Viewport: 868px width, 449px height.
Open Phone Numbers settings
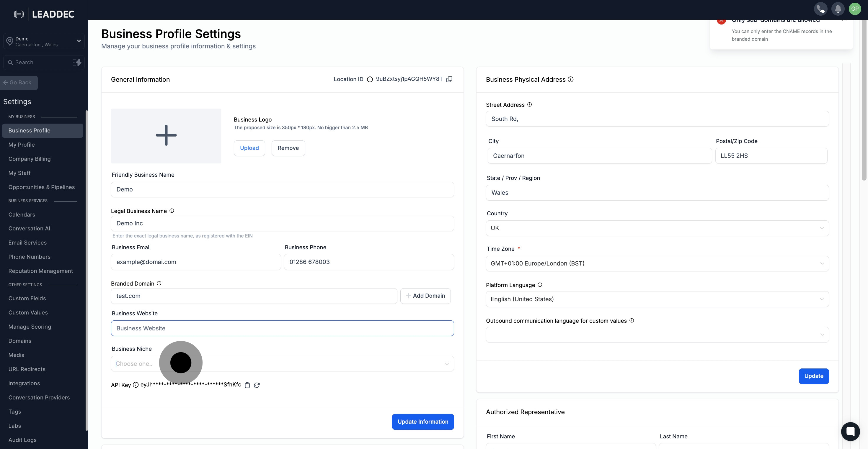(29, 257)
